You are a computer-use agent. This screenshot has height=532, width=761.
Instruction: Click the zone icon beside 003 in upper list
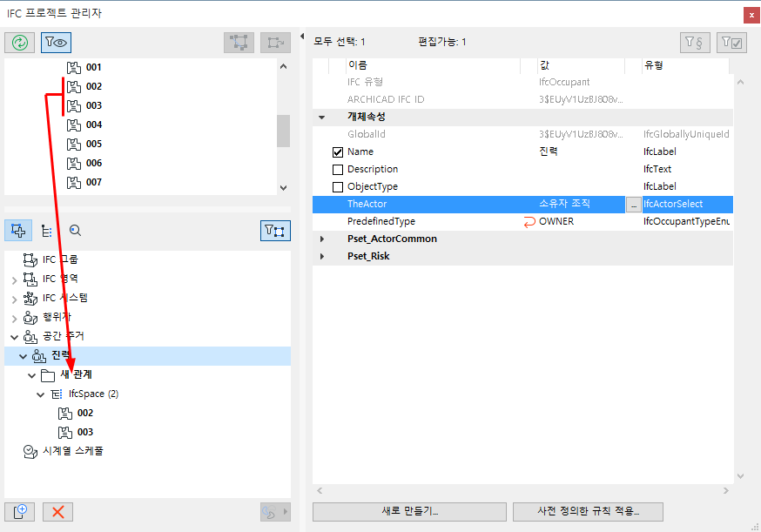pos(74,106)
